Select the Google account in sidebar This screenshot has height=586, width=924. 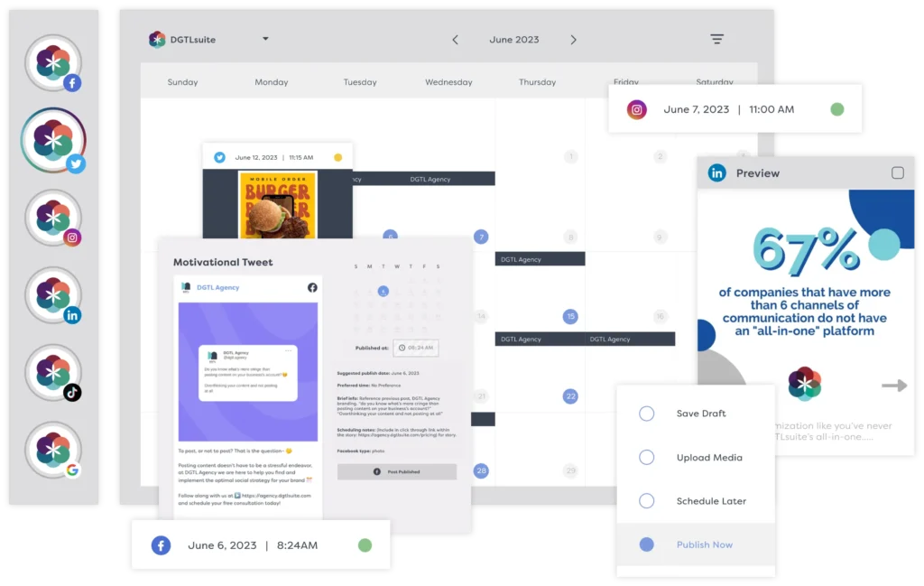(x=53, y=450)
